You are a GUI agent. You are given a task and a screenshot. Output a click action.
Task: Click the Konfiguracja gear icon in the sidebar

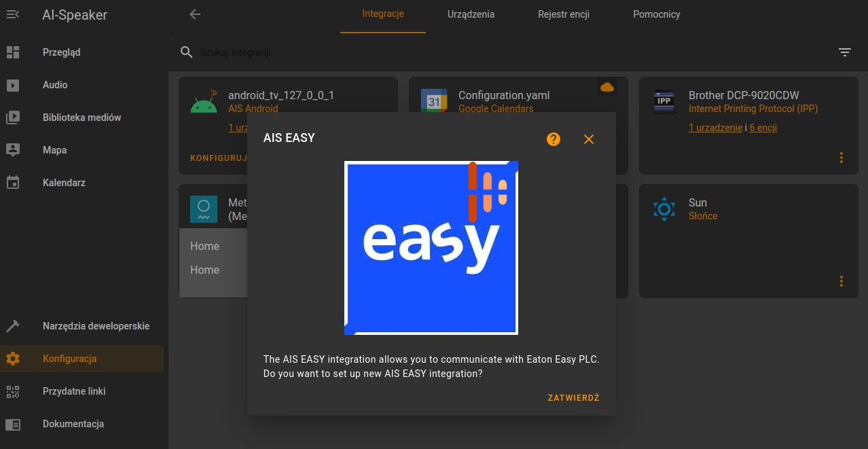click(x=13, y=359)
